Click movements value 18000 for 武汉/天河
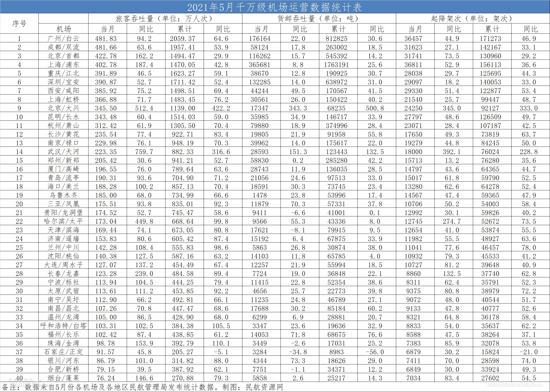Viewport: 550px width, 392px height. [413, 152]
